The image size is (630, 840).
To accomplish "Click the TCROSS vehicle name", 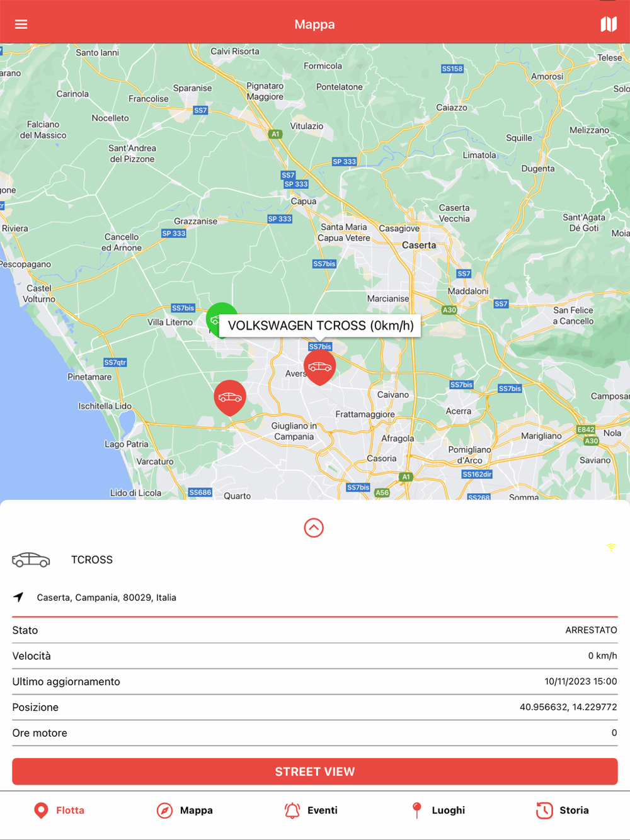I will click(x=92, y=560).
